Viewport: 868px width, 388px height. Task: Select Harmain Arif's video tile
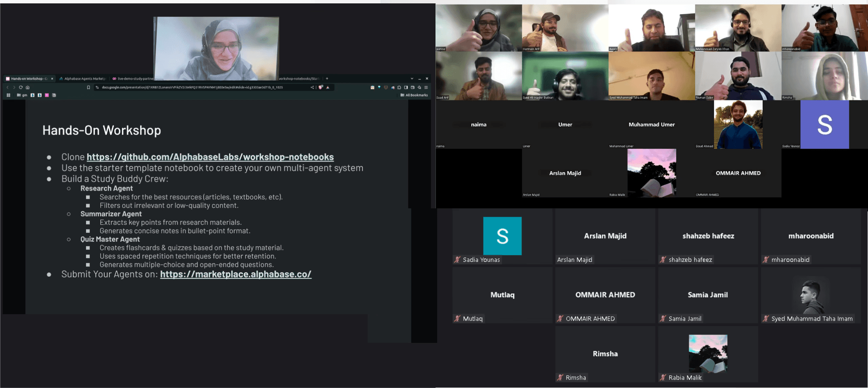pyautogui.click(x=565, y=28)
